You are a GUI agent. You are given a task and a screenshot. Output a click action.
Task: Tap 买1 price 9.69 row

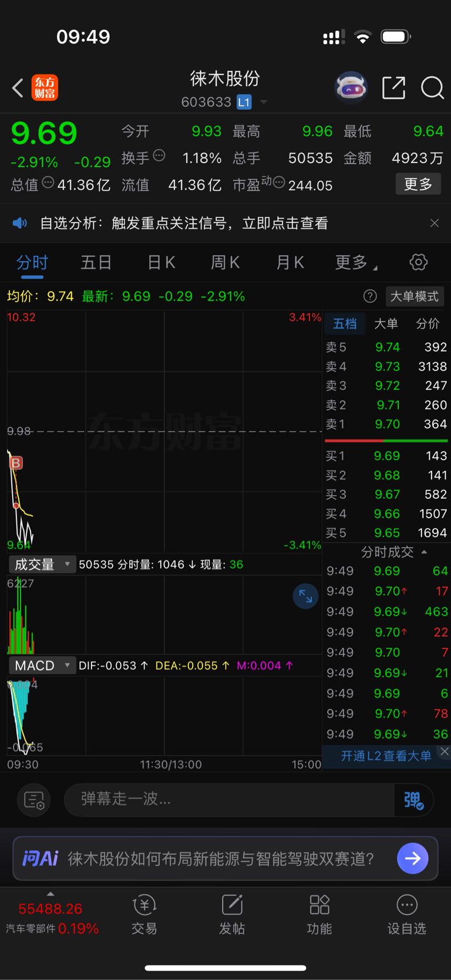[x=386, y=456]
